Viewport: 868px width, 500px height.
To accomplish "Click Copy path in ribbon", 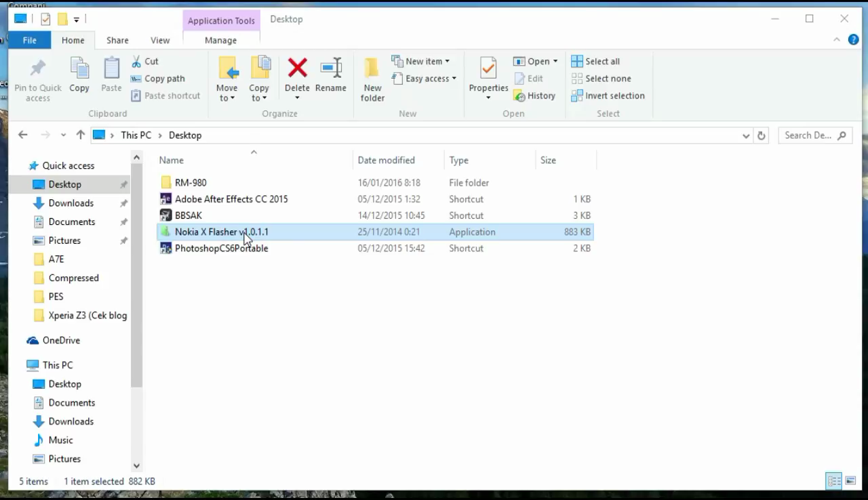I will (157, 79).
